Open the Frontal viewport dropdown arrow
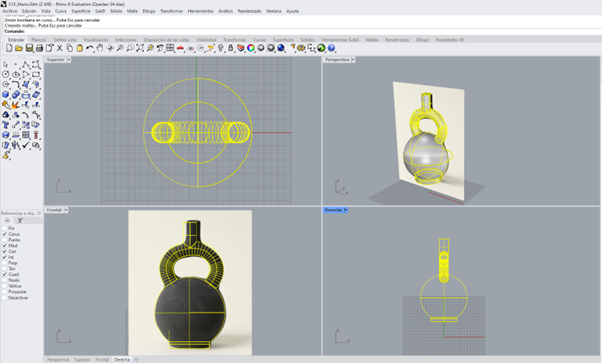 pyautogui.click(x=66, y=210)
